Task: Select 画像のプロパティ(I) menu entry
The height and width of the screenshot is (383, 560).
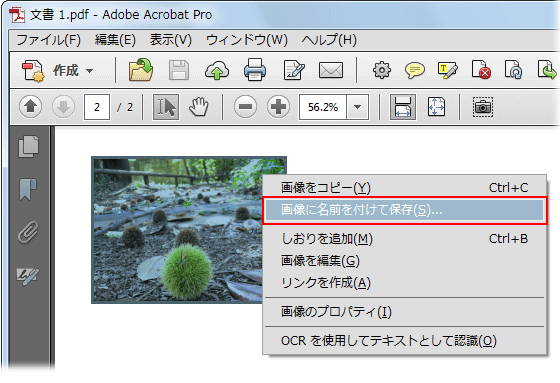Action: coord(405,312)
